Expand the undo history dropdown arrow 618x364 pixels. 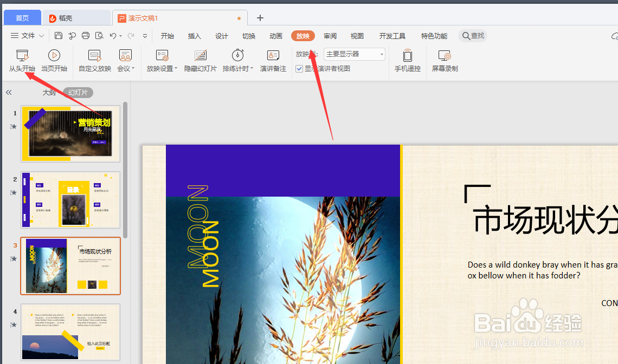coord(120,36)
